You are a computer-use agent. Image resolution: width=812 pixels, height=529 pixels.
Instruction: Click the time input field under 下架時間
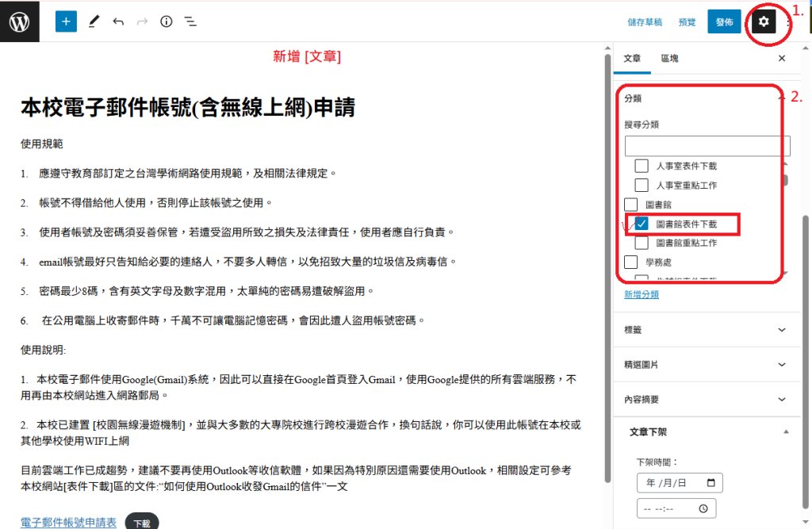676,508
